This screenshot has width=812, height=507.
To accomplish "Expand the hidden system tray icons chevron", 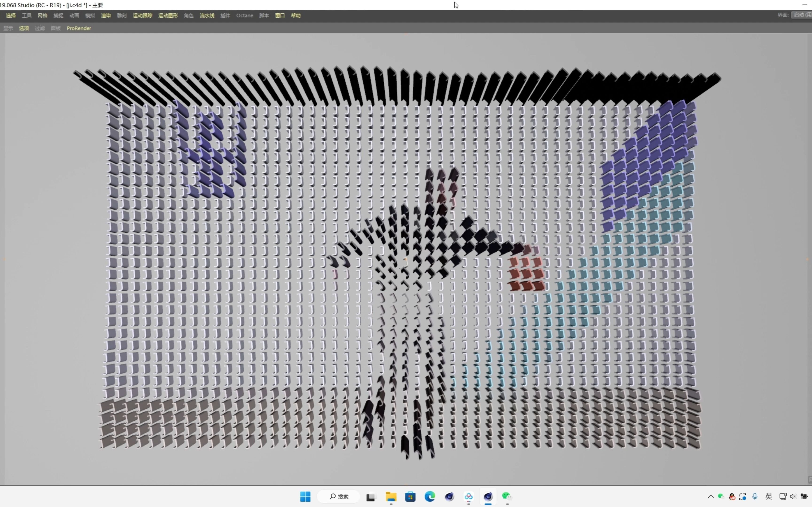I will point(710,496).
